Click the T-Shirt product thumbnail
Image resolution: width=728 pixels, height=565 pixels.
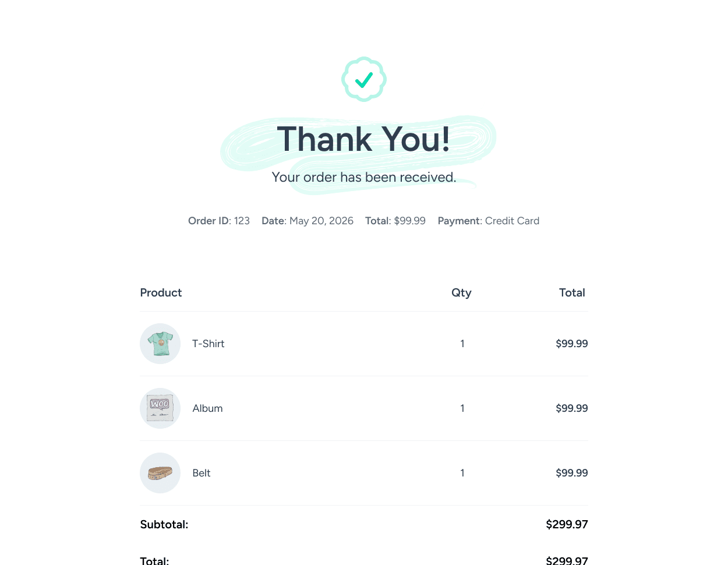click(x=160, y=344)
